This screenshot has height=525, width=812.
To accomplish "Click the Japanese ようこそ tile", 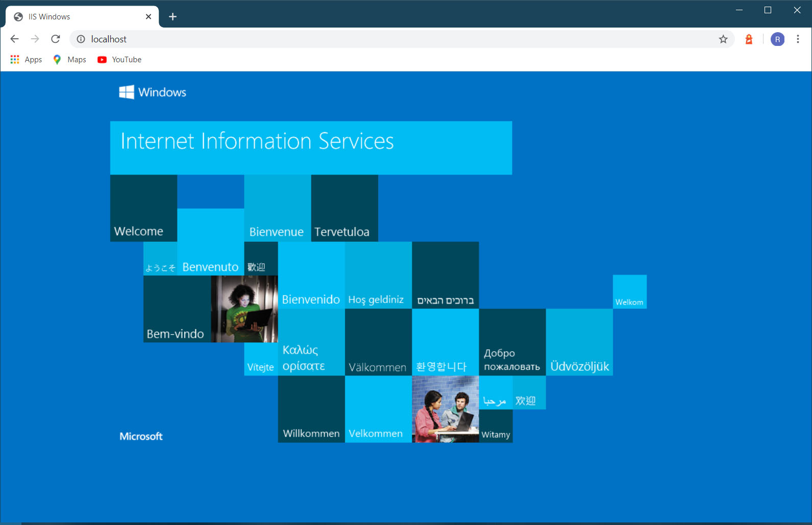I will click(160, 259).
